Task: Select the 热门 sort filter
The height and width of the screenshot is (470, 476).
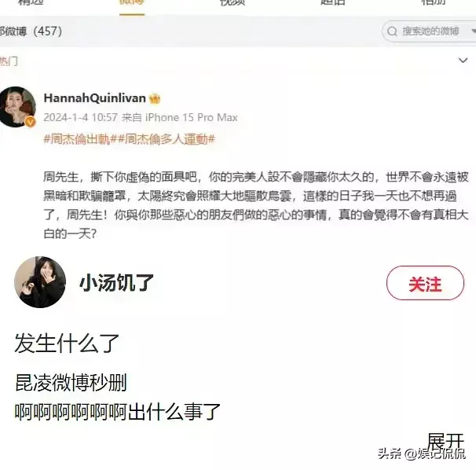Action: click(9, 61)
